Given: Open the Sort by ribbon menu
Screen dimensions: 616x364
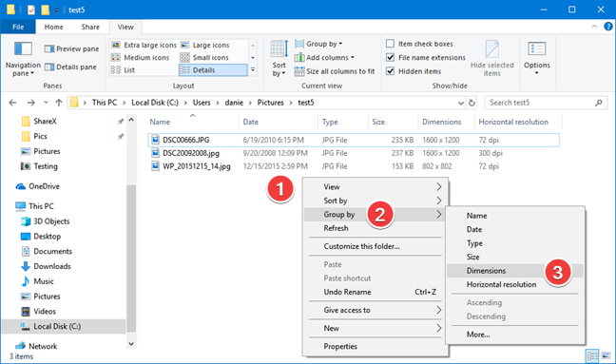Looking at the screenshot, I should (x=279, y=58).
